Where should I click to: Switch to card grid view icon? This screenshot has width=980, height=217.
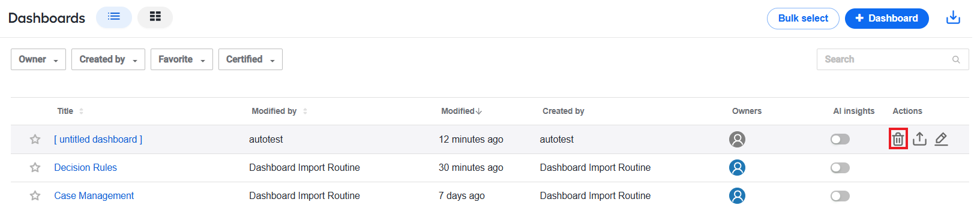155,17
